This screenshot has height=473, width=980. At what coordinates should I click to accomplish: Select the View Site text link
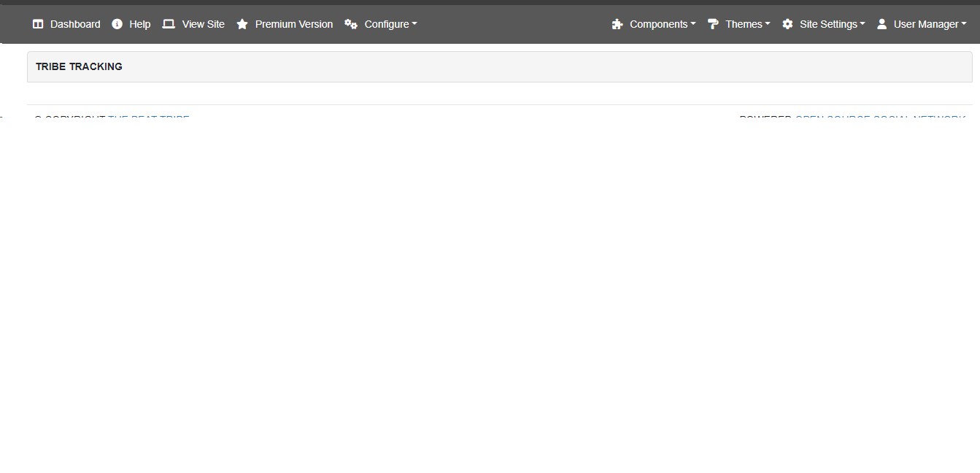pos(203,24)
